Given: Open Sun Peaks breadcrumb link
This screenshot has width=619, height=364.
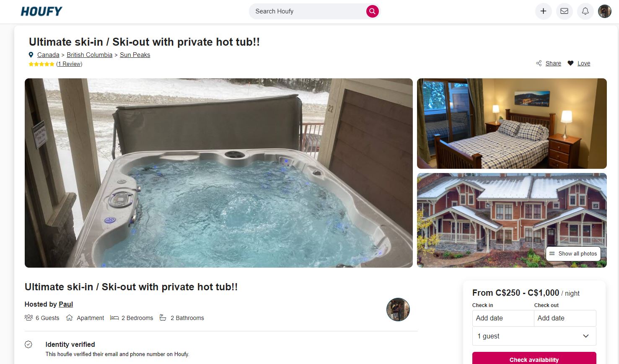Looking at the screenshot, I should (x=135, y=55).
